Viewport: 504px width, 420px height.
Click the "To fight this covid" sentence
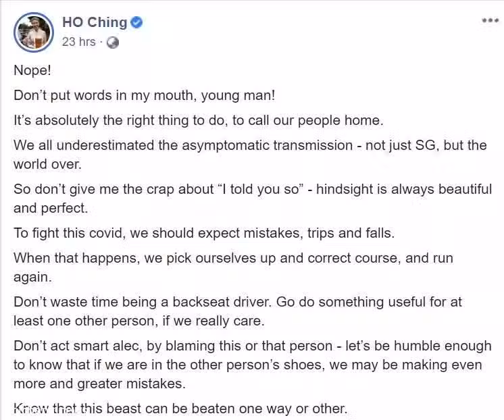(x=204, y=234)
